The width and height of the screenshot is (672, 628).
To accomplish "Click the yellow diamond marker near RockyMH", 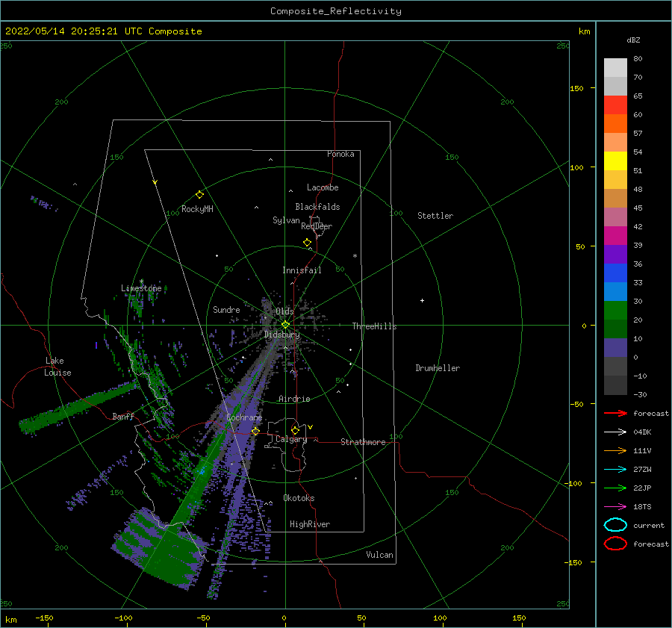I will tap(199, 195).
